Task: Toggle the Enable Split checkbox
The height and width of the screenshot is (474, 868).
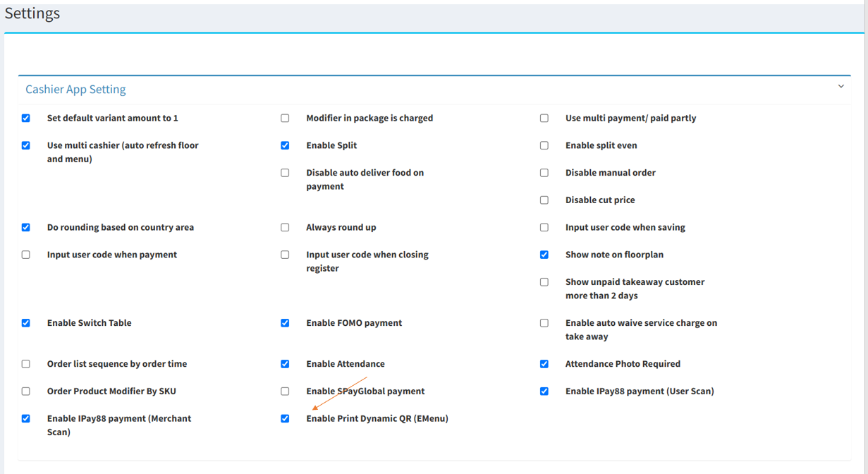Action: pos(285,146)
